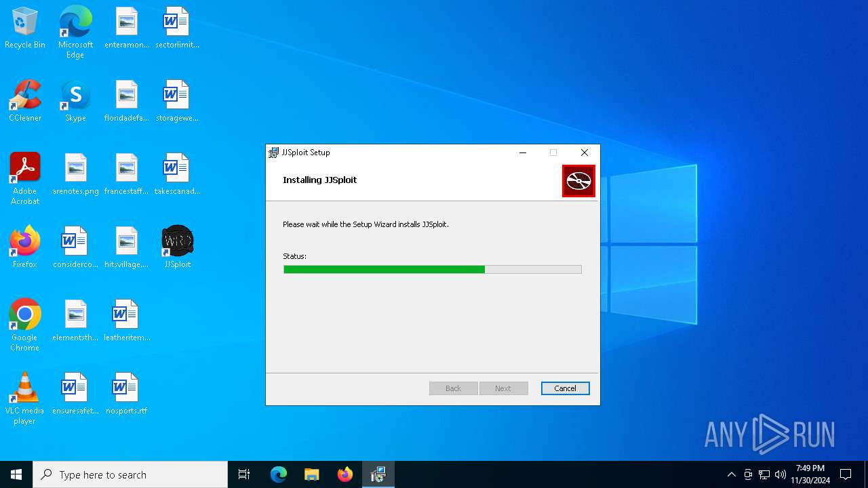Viewport: 868px width, 488px height.
Task: Click the taskbar search box
Action: pos(130,474)
